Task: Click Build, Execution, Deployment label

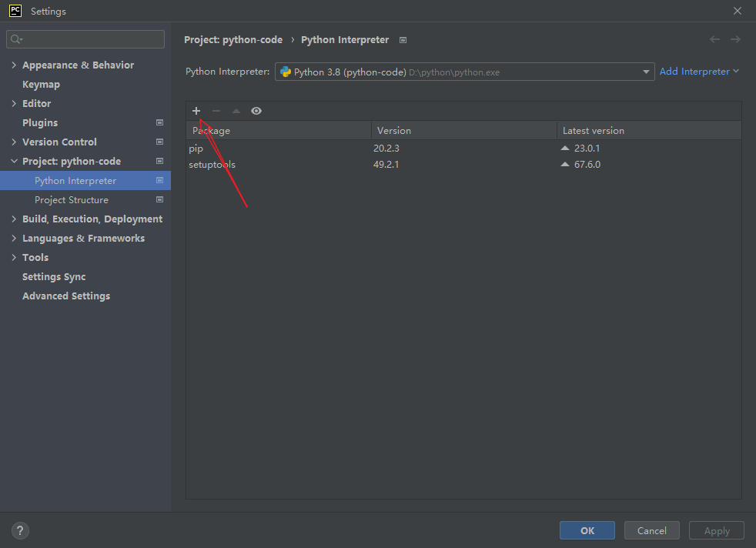Action: point(92,219)
